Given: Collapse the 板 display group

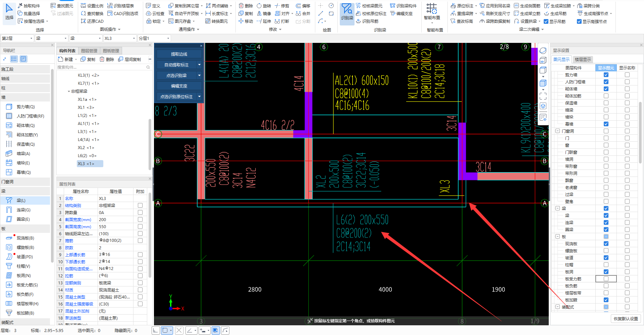Looking at the screenshot, I should [x=557, y=237].
